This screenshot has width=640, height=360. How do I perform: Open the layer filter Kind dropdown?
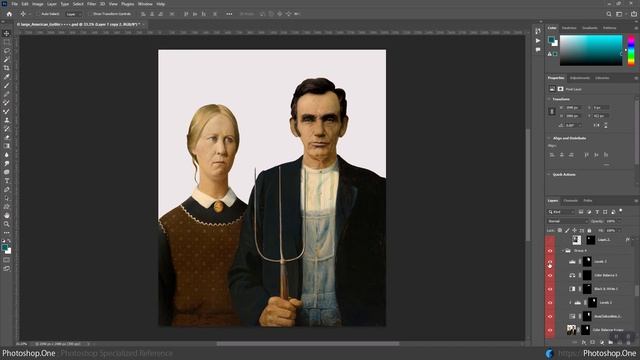(561, 212)
